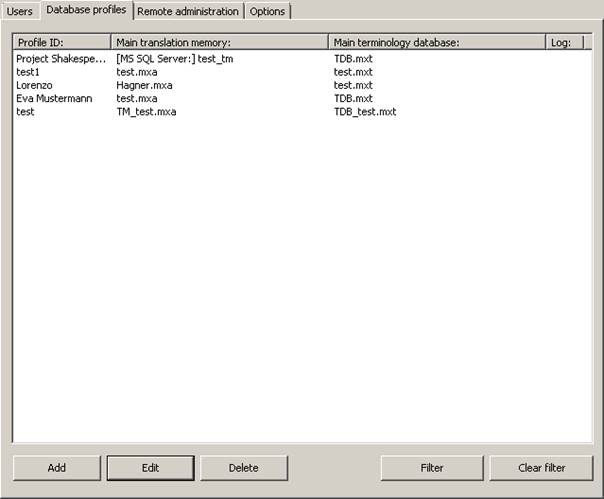This screenshot has width=604, height=499.
Task: Click the Main translation memory column header
Action: point(219,42)
